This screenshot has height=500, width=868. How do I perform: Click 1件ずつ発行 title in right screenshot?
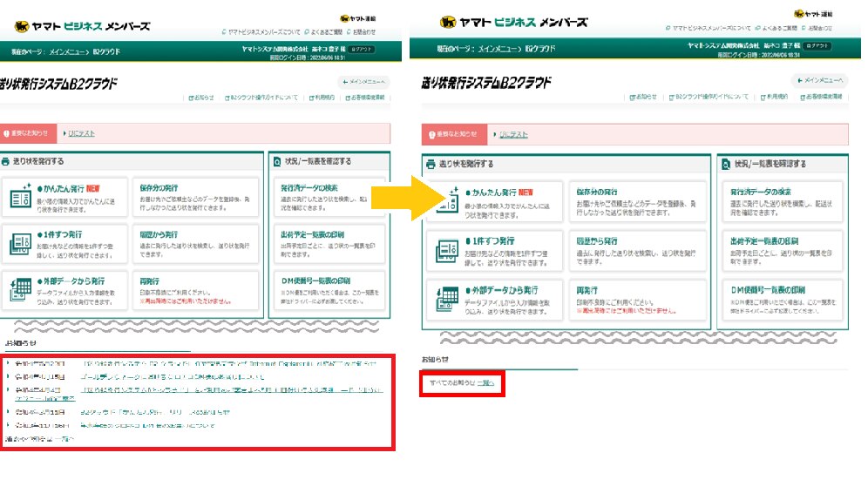pos(490,241)
